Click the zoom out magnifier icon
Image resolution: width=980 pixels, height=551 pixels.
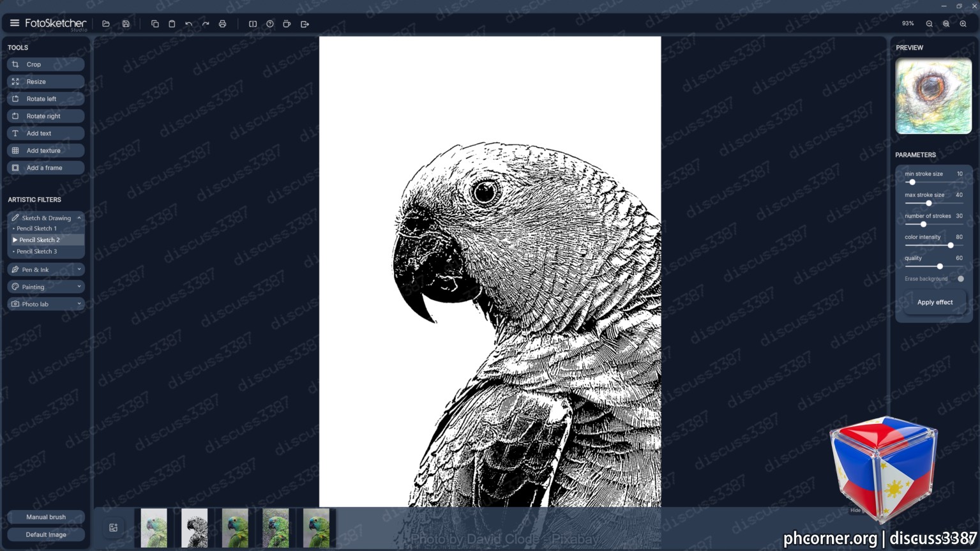coord(930,24)
